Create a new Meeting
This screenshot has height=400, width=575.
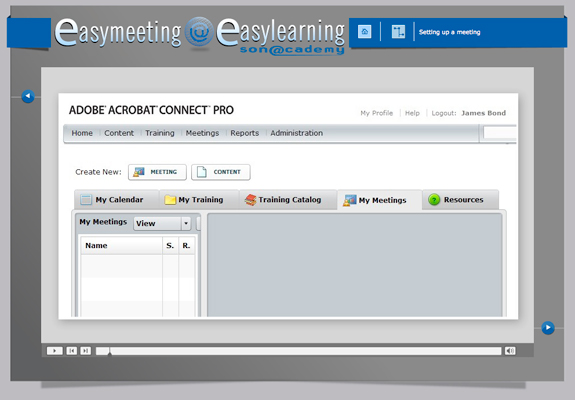point(157,172)
